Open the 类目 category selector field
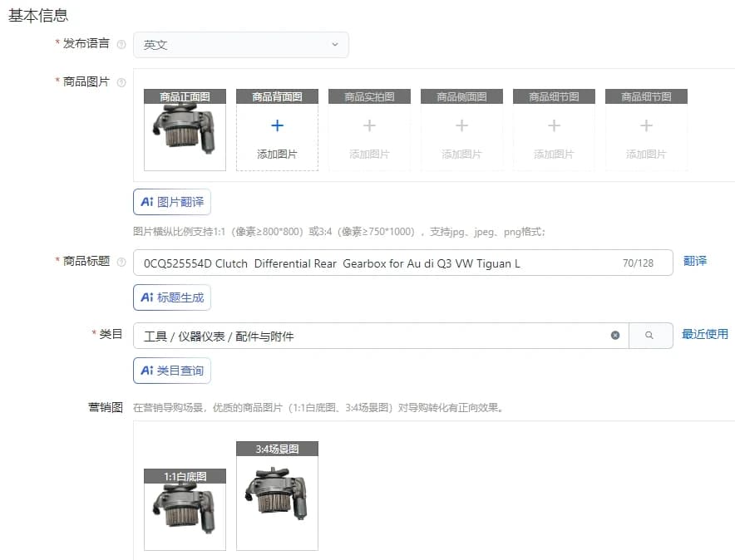 pyautogui.click(x=381, y=336)
